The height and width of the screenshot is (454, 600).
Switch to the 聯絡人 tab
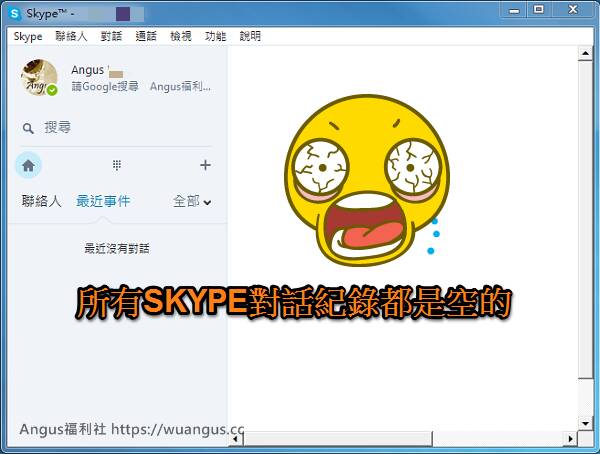coord(41,201)
